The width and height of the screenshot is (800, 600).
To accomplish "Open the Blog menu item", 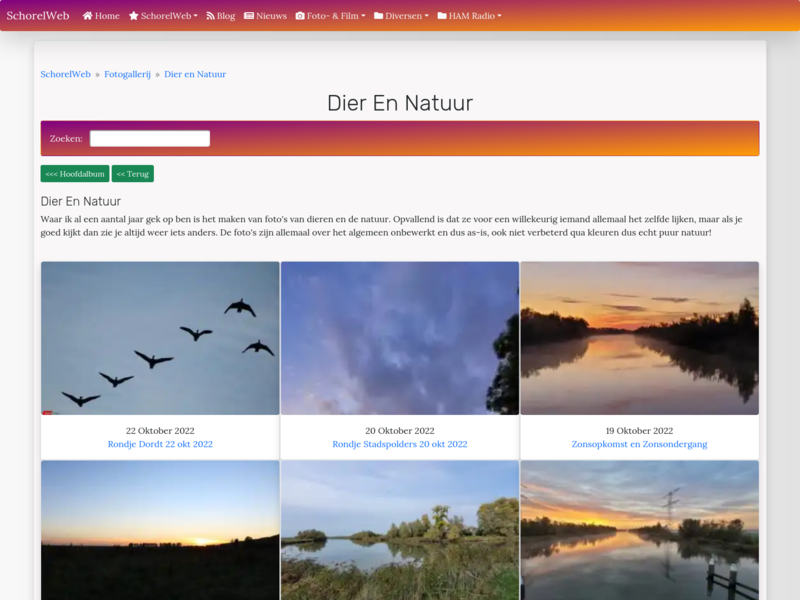I will pyautogui.click(x=220, y=16).
